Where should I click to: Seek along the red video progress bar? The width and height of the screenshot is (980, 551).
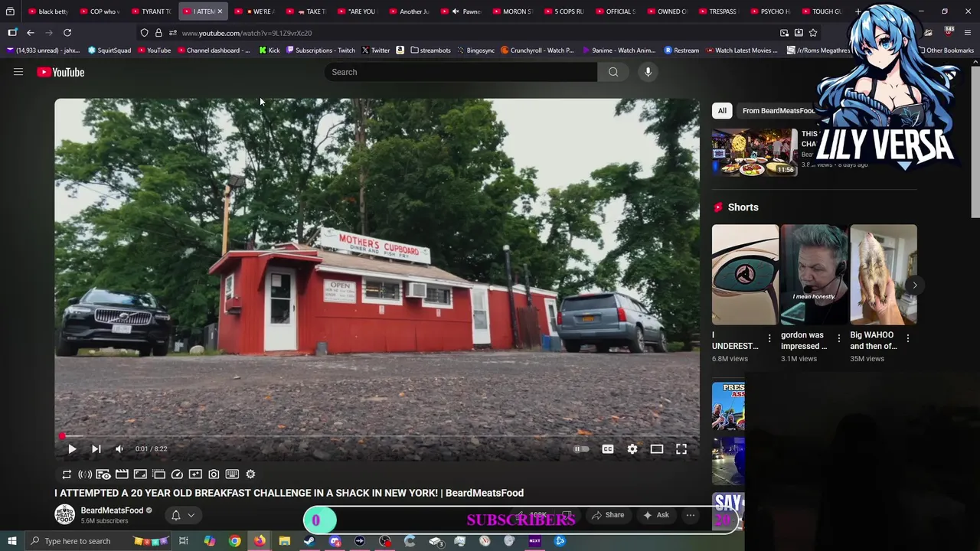pos(377,436)
